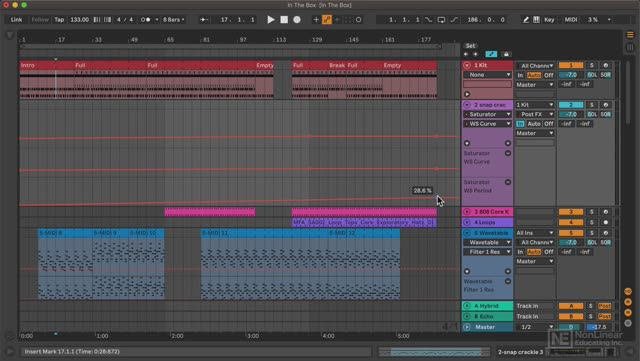This screenshot has height=361, width=640.
Task: Unfold the 4 Loops track
Action: click(467, 223)
